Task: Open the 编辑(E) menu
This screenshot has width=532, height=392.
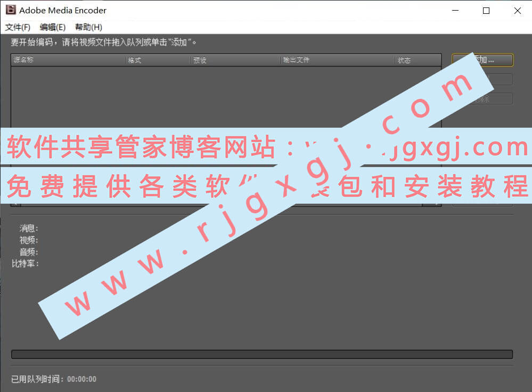Action: coord(53,27)
